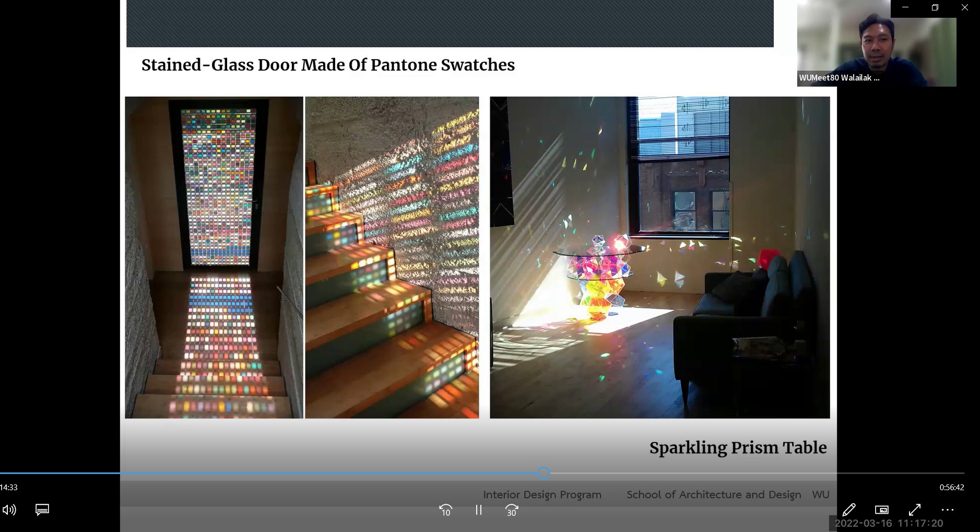Viewport: 980px width, 532px height.
Task: Open the subtitles and captions menu
Action: [42, 510]
